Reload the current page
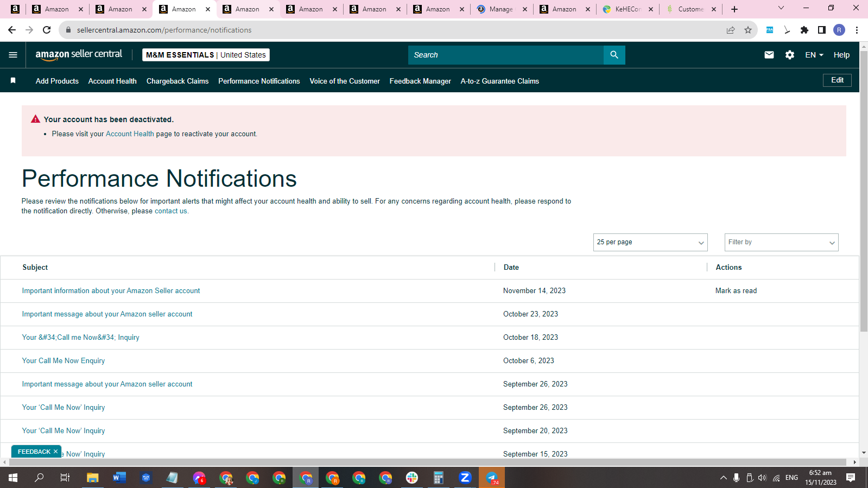The image size is (868, 488). click(47, 30)
